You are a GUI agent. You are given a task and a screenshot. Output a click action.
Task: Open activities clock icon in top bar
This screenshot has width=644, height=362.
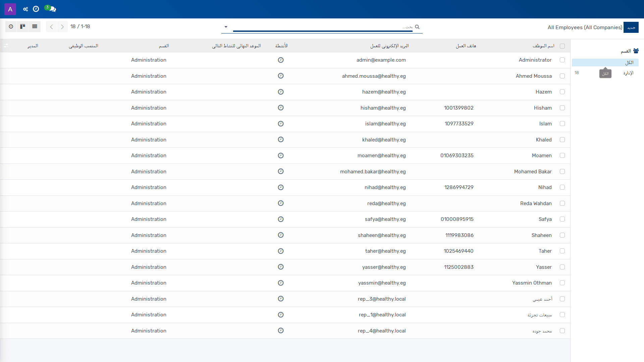pyautogui.click(x=36, y=9)
